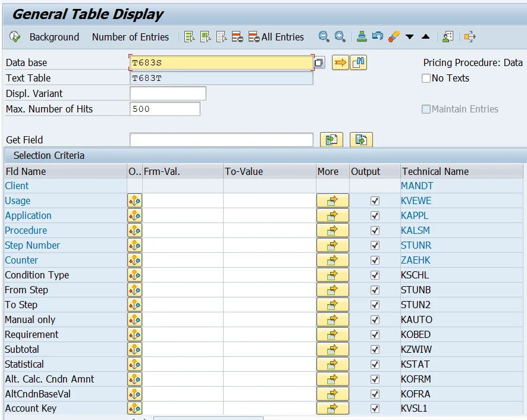The image size is (527, 420).
Task: Uncheck Output checkbox for Application
Action: pyautogui.click(x=375, y=215)
